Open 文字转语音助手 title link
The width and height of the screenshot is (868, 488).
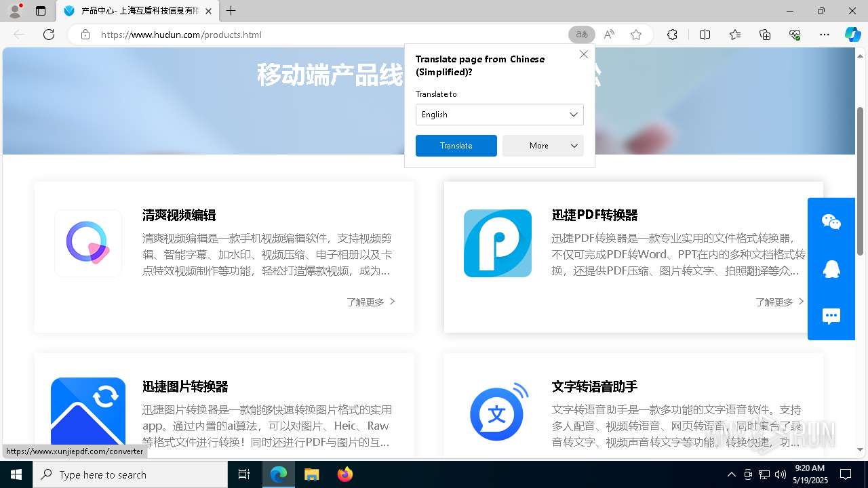click(x=595, y=386)
